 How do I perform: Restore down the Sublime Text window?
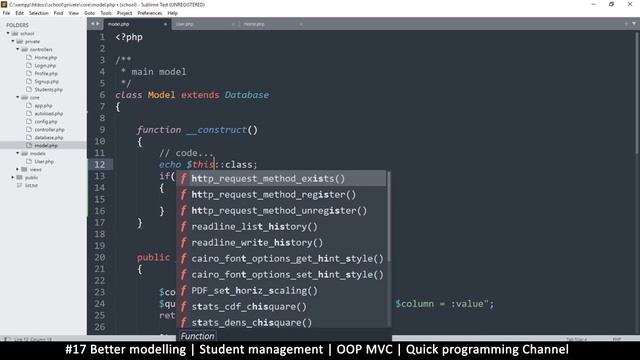pyautogui.click(x=611, y=4)
